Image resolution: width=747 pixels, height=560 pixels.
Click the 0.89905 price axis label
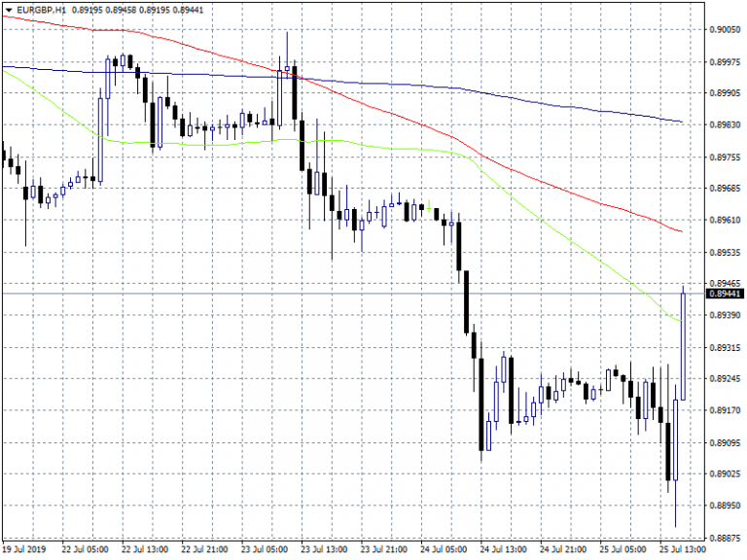pyautogui.click(x=725, y=93)
